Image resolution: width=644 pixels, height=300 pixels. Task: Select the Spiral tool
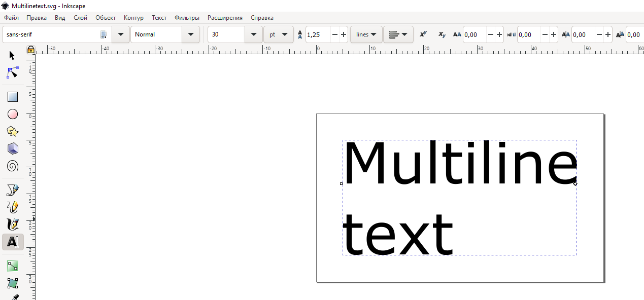13,166
